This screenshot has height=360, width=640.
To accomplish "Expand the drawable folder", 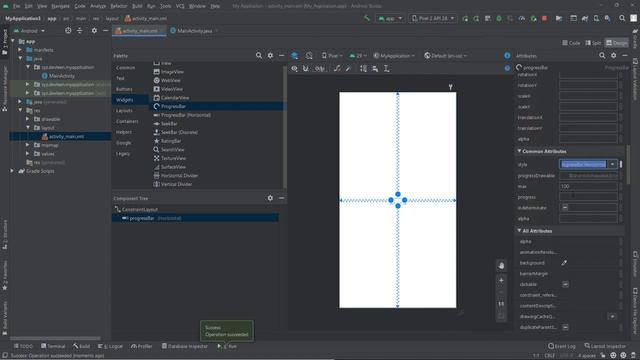I will (x=27, y=119).
